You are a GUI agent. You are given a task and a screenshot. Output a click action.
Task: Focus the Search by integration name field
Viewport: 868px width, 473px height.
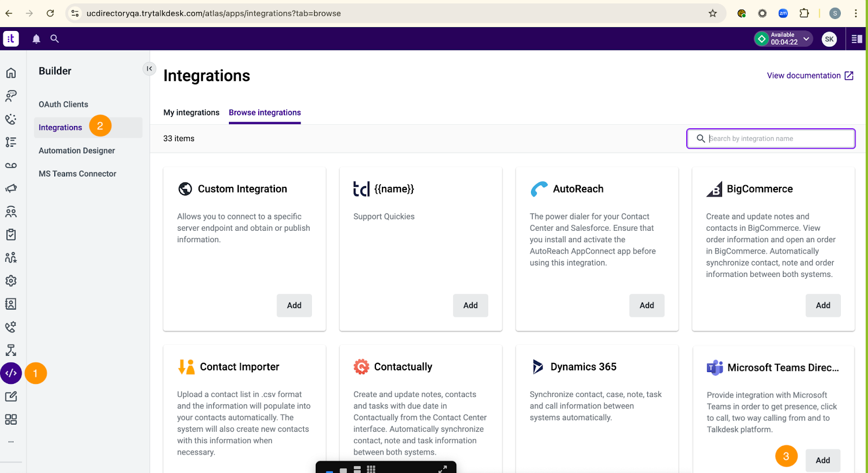[771, 138]
